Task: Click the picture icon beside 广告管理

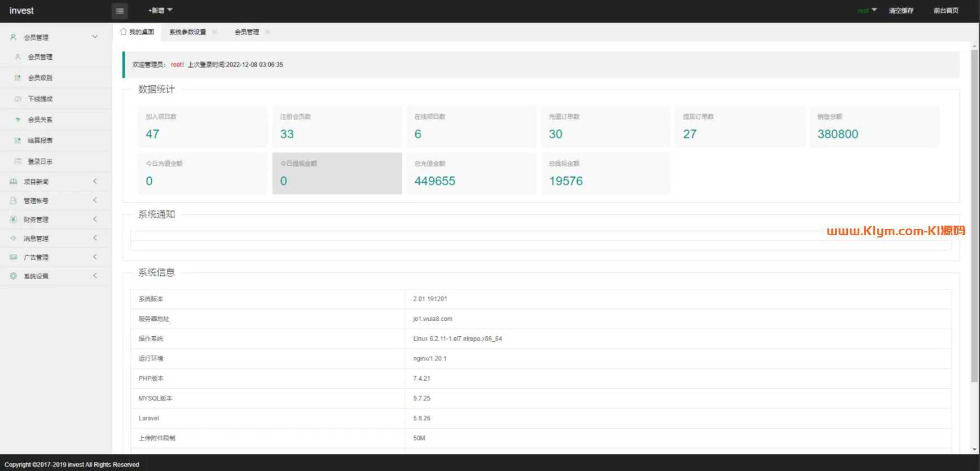Action: click(14, 257)
